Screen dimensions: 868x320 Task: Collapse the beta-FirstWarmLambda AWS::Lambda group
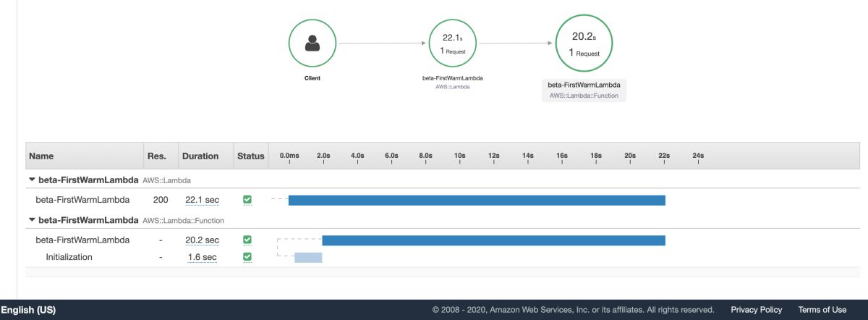point(31,179)
